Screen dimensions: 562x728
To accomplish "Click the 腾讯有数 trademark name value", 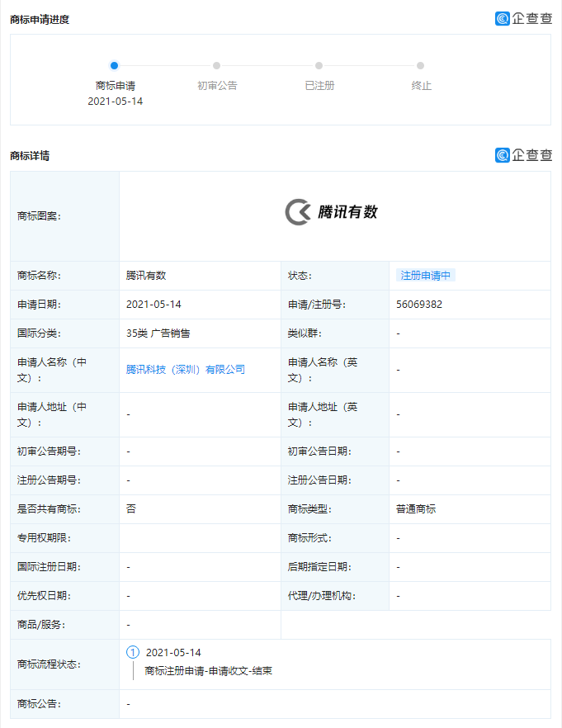I will point(146,276).
